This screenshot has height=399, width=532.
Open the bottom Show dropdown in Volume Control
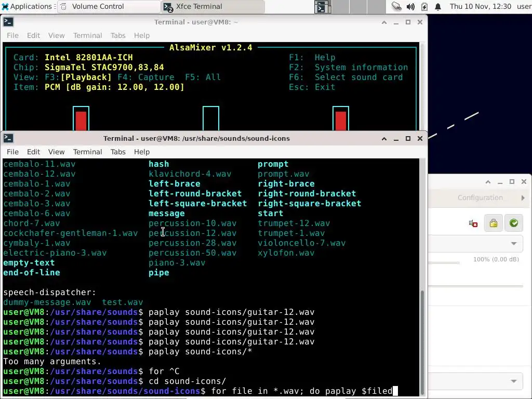(476, 381)
